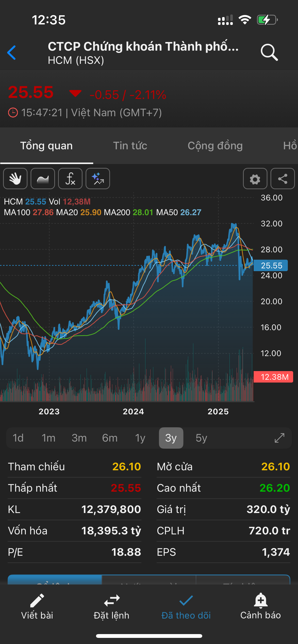Select the 1d time range

point(18,438)
